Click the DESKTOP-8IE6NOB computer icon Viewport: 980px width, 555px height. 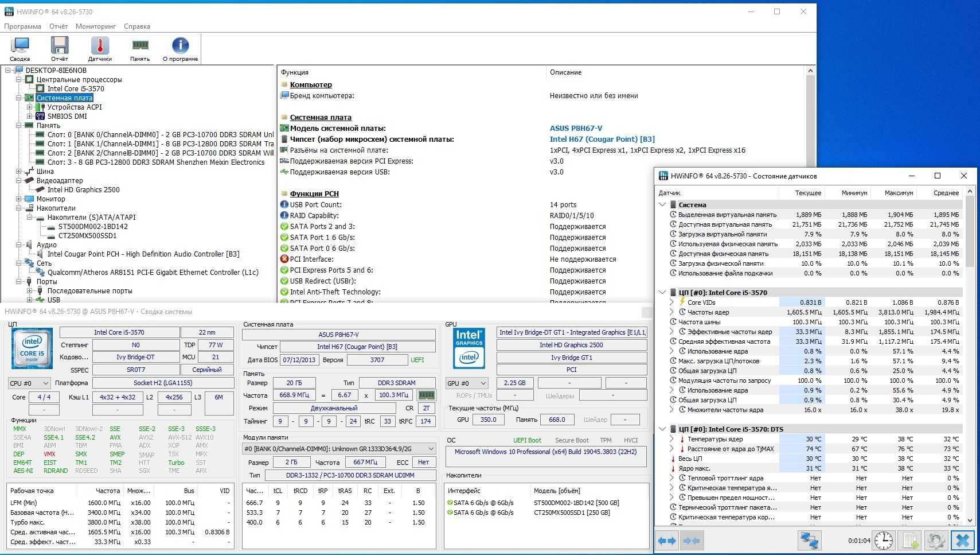(x=19, y=71)
